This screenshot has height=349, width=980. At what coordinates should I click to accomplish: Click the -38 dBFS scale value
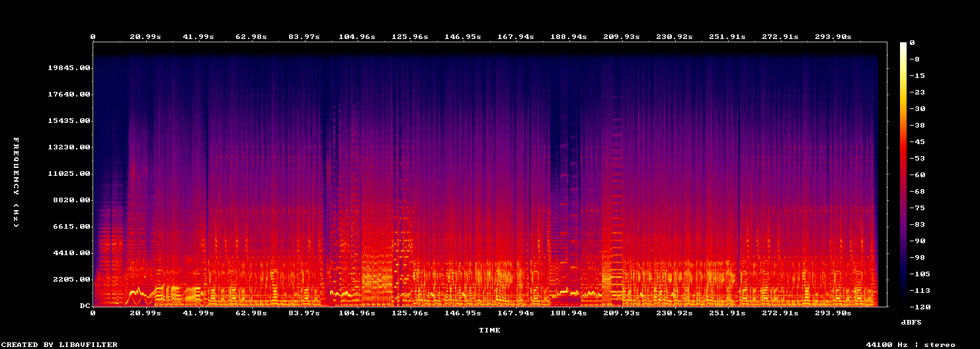click(916, 125)
